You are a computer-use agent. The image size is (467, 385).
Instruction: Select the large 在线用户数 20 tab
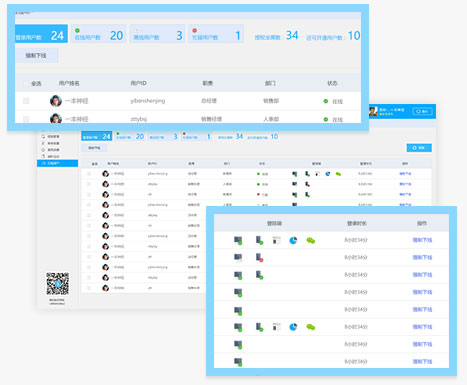99,34
